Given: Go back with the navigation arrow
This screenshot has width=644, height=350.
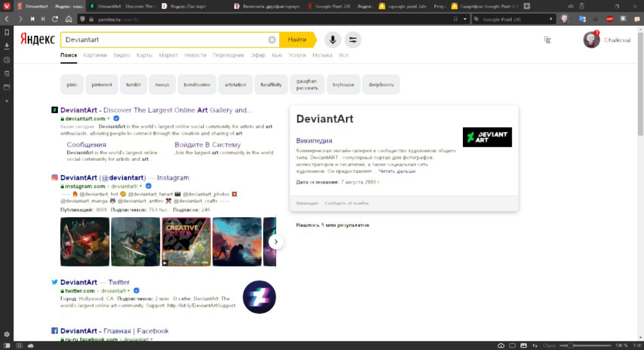Looking at the screenshot, I should click(x=7, y=19).
